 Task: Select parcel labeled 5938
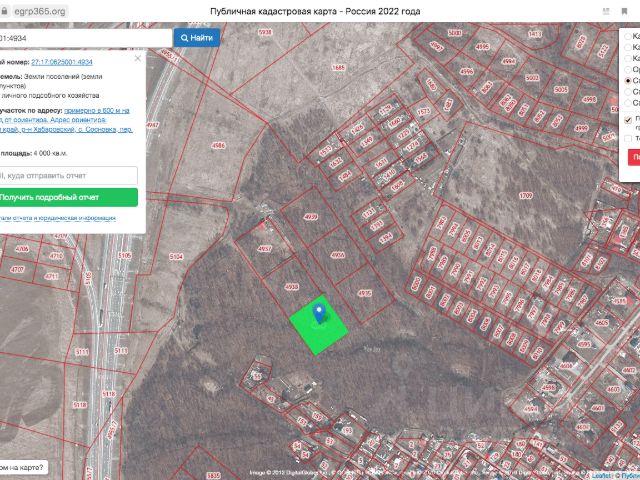pyautogui.click(x=265, y=32)
